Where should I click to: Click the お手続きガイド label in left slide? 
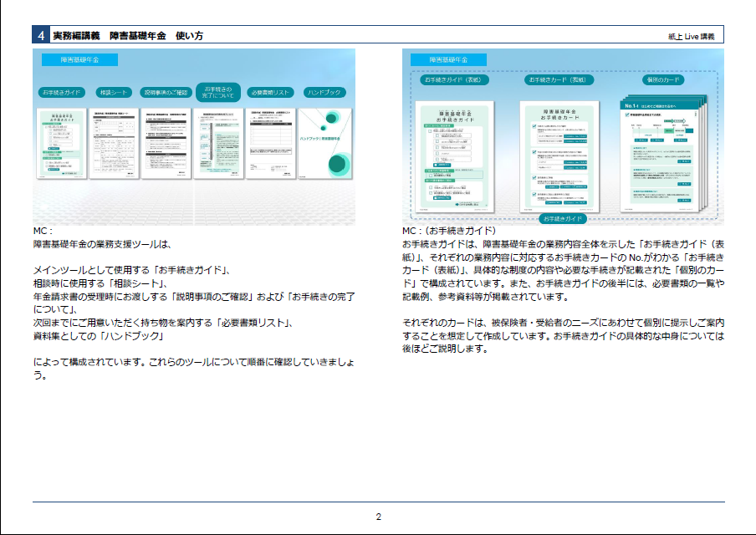point(59,92)
